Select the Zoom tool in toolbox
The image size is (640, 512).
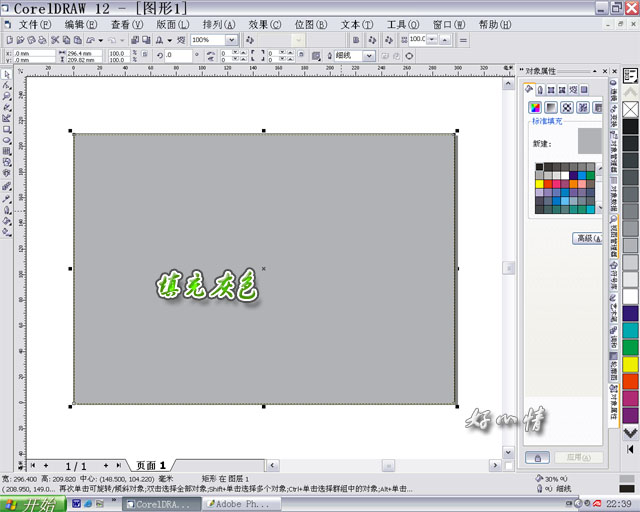(7, 96)
